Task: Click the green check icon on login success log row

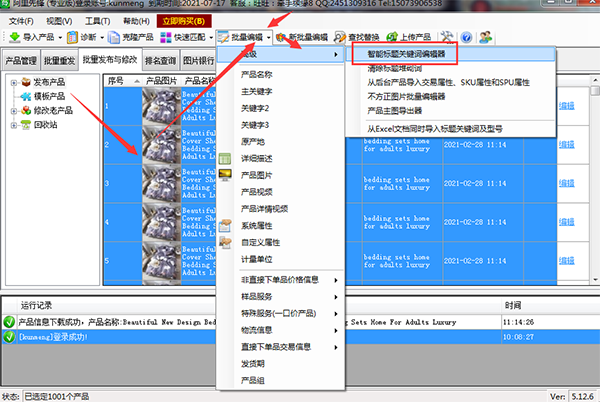Action: tap(9, 337)
